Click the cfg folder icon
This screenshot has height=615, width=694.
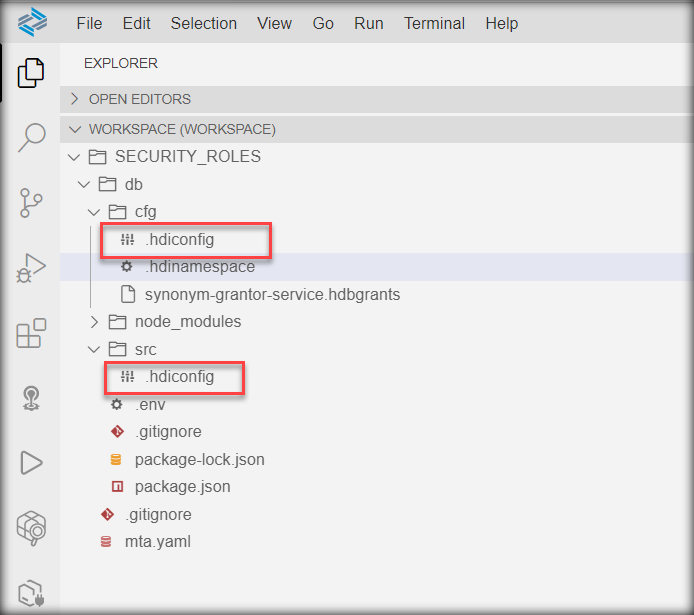pyautogui.click(x=117, y=212)
